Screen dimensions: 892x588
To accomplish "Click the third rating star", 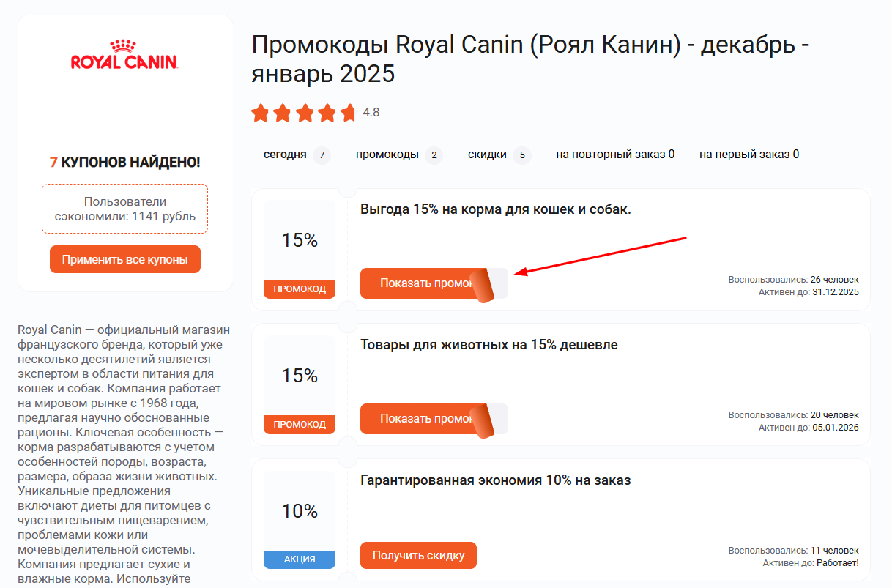I will (x=304, y=113).
